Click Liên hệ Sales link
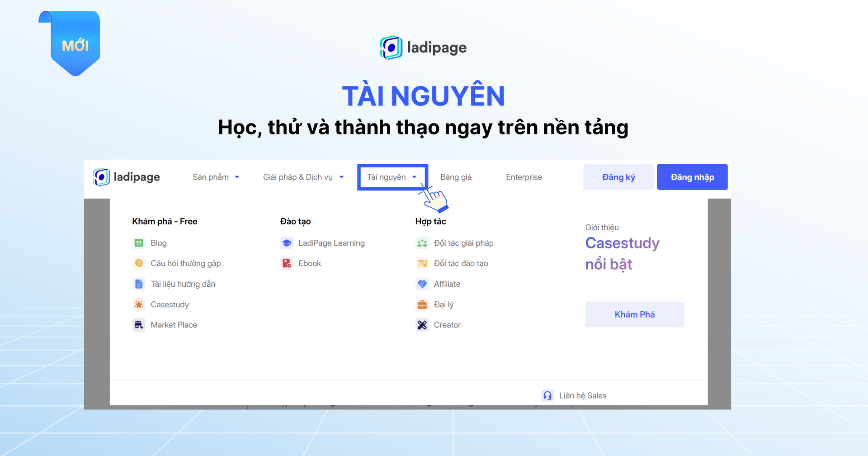This screenshot has width=868, height=456. 583,395
